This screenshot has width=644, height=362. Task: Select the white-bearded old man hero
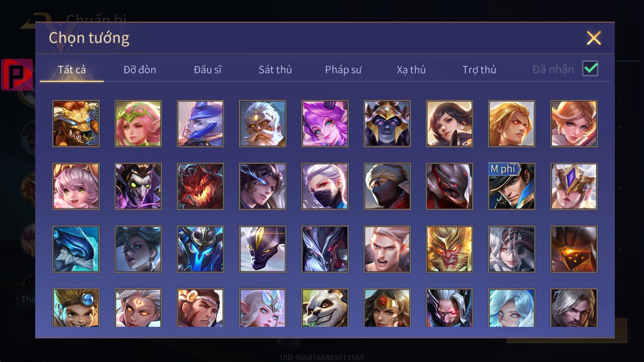tap(263, 124)
